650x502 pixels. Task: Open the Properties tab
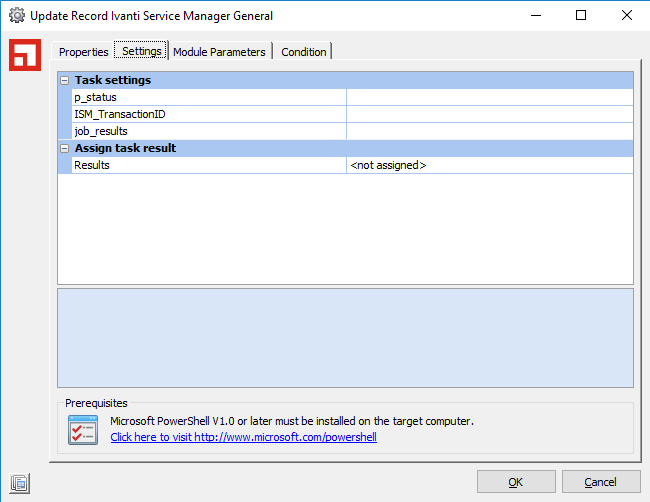(83, 52)
